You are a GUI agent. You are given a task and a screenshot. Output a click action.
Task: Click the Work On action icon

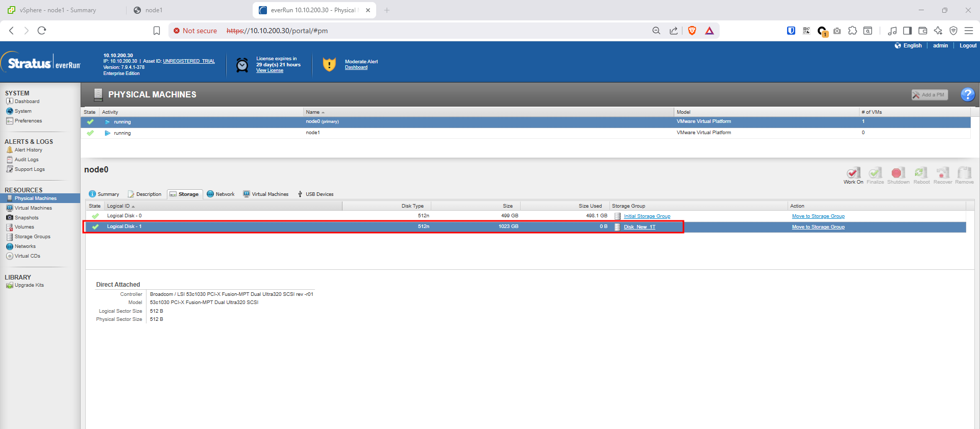coord(853,173)
